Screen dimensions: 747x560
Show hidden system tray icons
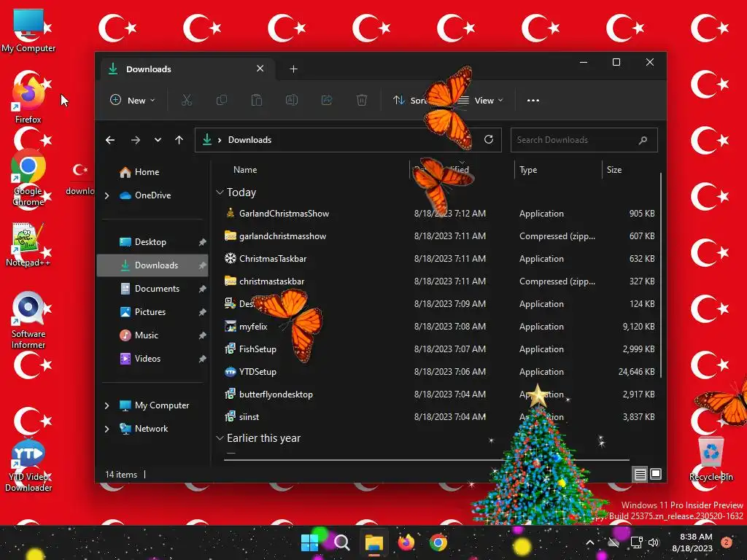(x=589, y=542)
